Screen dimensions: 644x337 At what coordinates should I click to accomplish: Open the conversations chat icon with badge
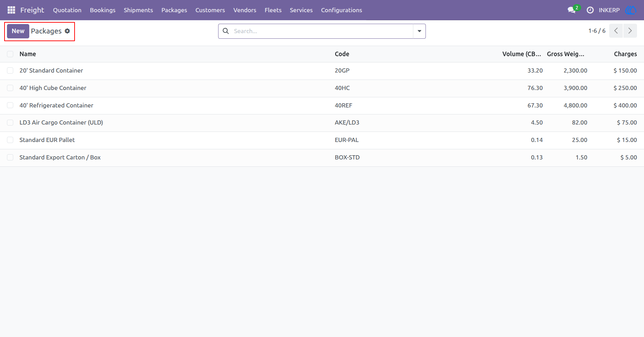573,10
